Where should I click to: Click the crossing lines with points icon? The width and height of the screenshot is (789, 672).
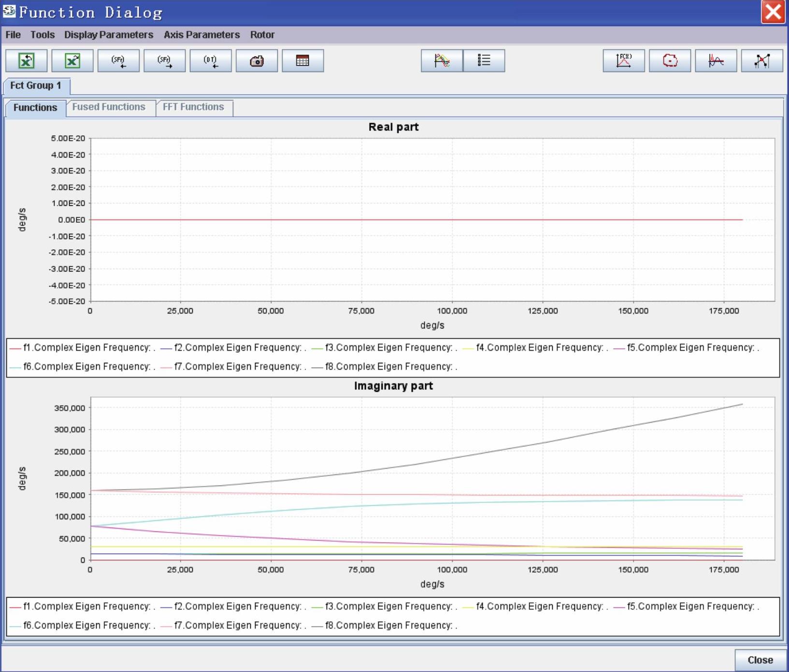(x=761, y=61)
